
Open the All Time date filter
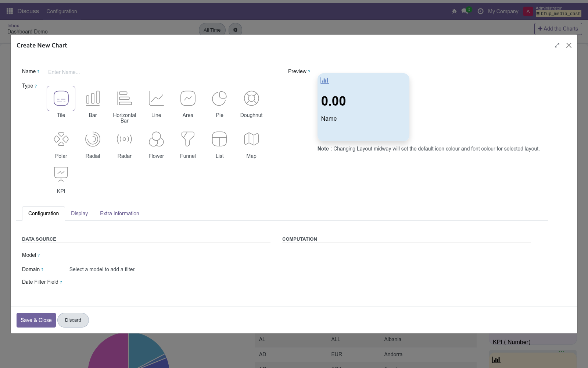click(212, 30)
